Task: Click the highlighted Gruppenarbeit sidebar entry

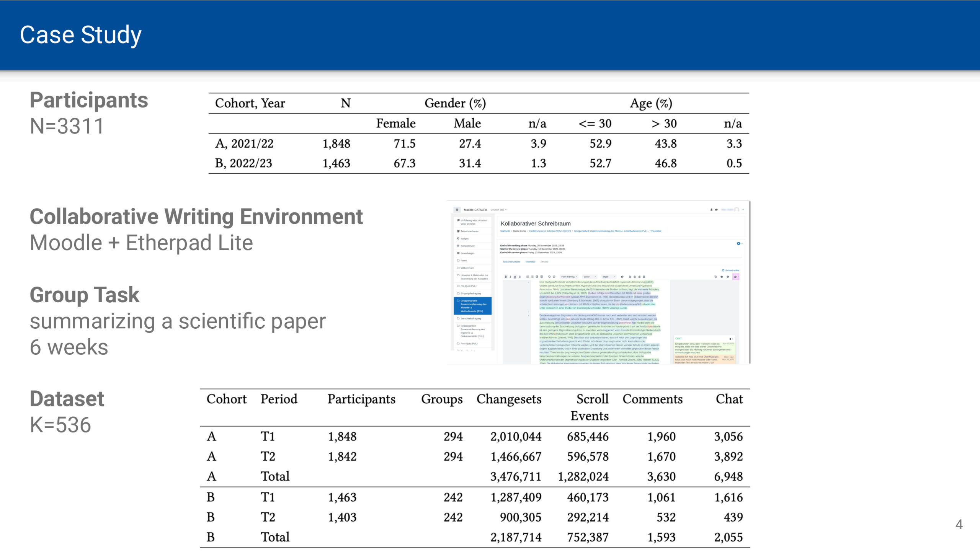Action: pos(473,306)
